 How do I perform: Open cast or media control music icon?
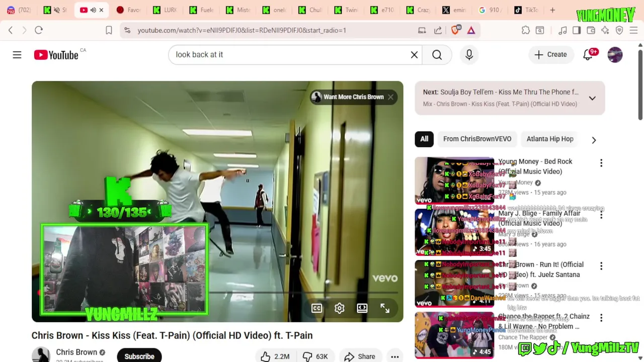(x=562, y=30)
